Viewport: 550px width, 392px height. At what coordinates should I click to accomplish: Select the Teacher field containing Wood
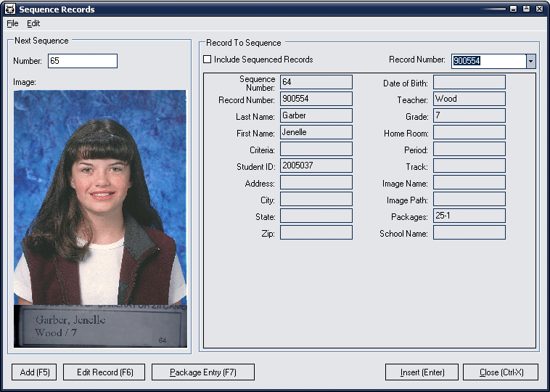tap(469, 99)
